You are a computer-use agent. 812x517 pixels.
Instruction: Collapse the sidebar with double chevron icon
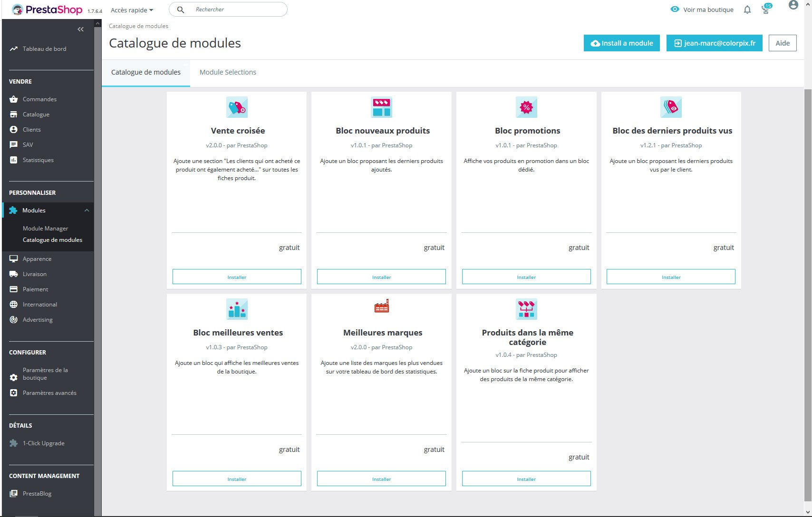pyautogui.click(x=81, y=29)
